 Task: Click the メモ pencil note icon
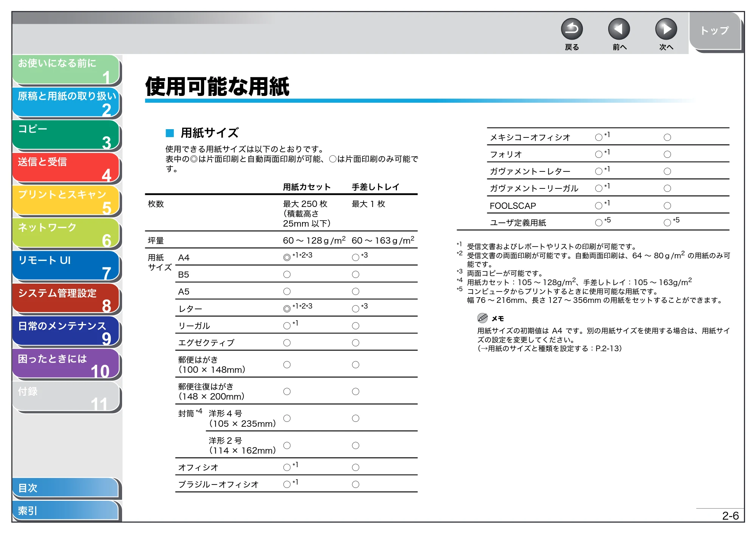482,318
